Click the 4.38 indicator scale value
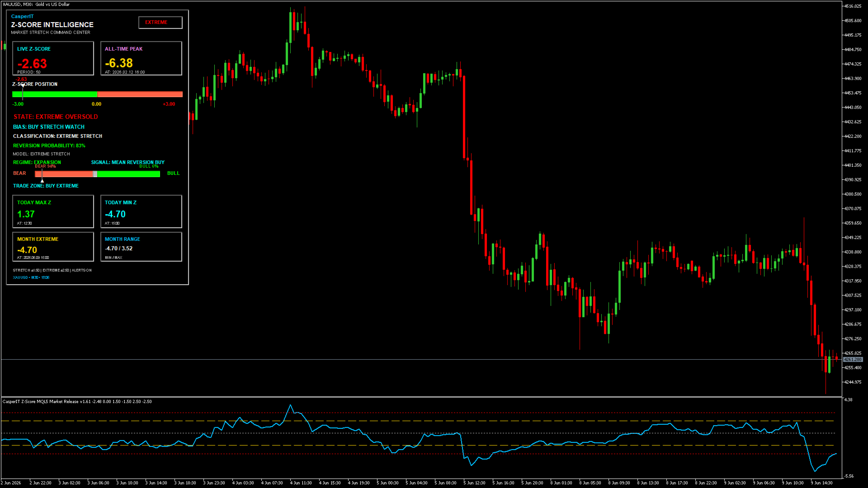 [849, 400]
